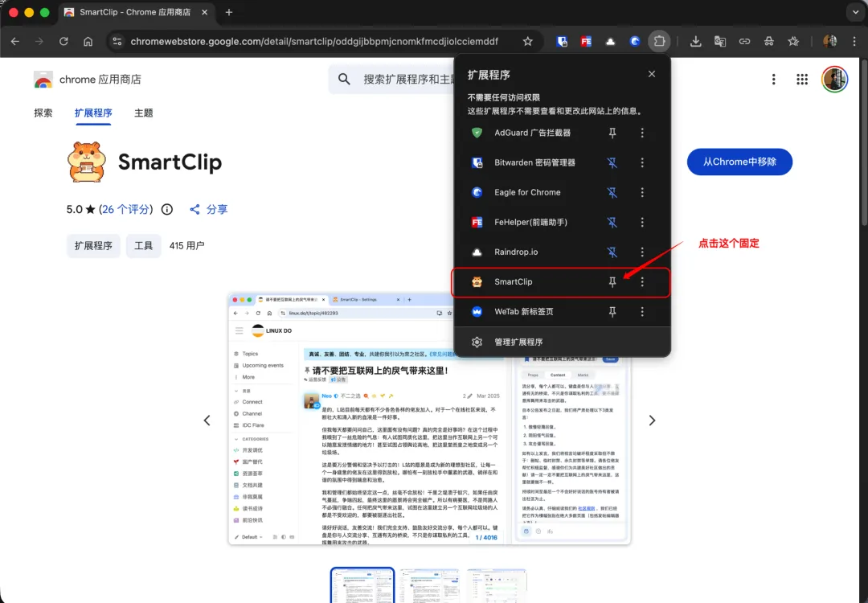
Task: Show rating info icon
Action: point(166,209)
